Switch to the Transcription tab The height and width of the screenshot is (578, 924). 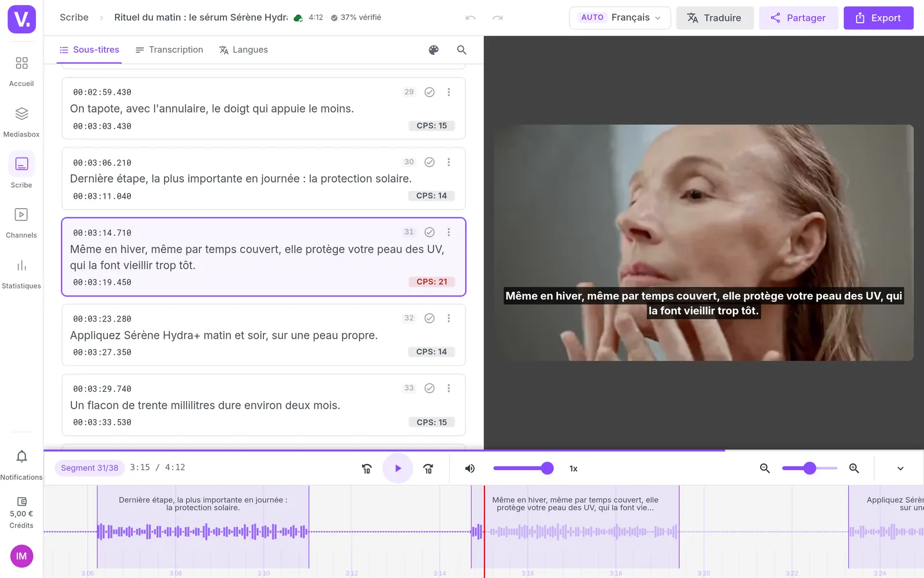click(169, 50)
